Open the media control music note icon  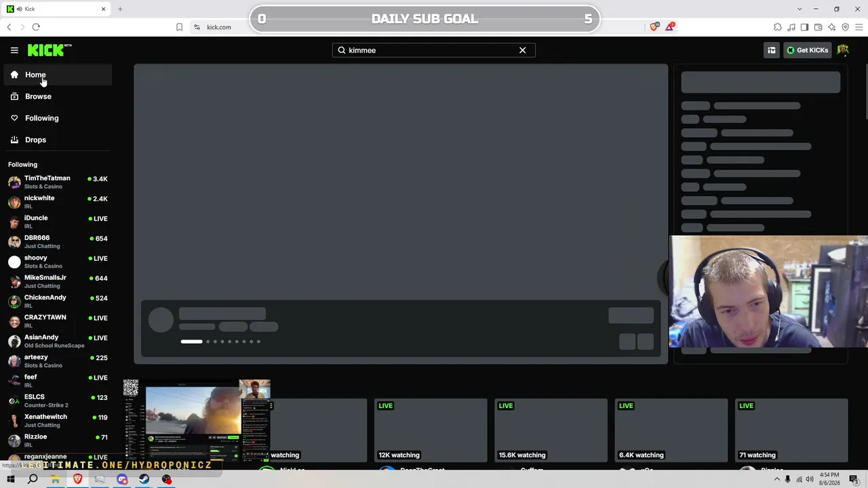pyautogui.click(x=791, y=27)
